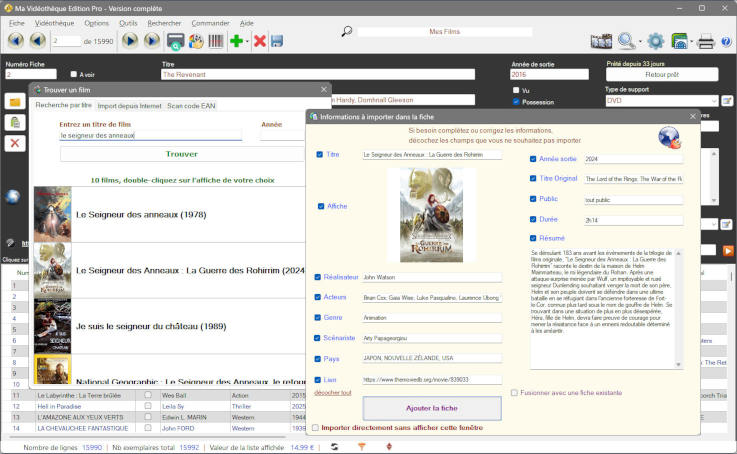
Task: Click the film strip icon in toolbar
Action: pyautogui.click(x=601, y=41)
